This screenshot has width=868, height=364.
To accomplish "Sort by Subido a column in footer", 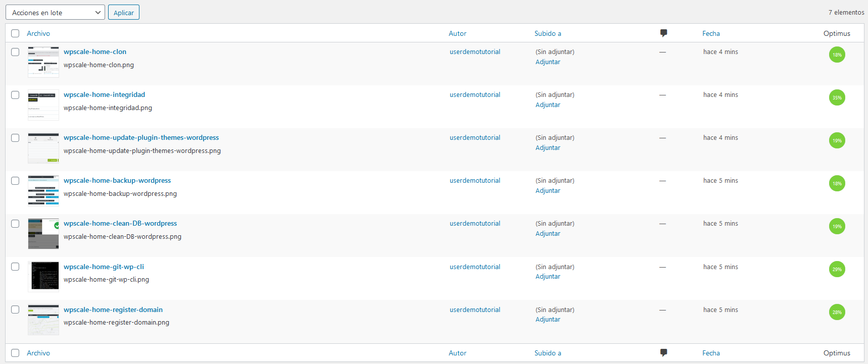I will click(x=548, y=353).
